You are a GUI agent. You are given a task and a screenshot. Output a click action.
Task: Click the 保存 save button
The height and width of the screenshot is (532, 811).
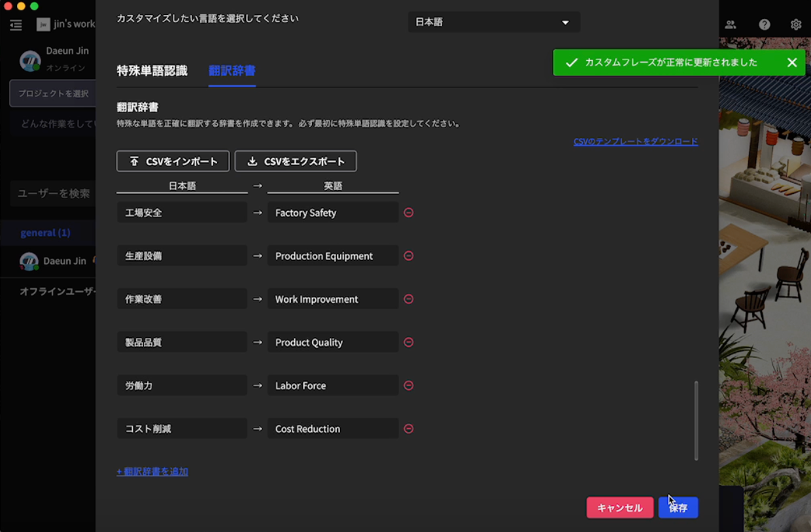[x=678, y=507]
